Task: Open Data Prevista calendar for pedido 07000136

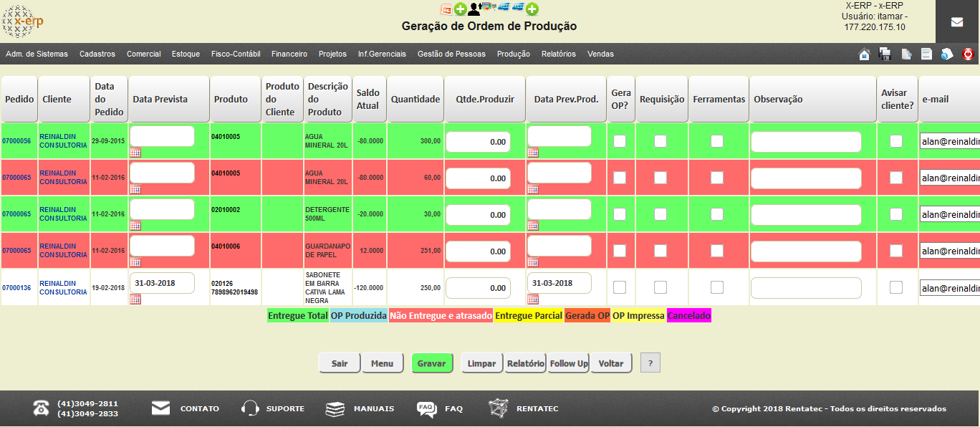Action: point(135,299)
